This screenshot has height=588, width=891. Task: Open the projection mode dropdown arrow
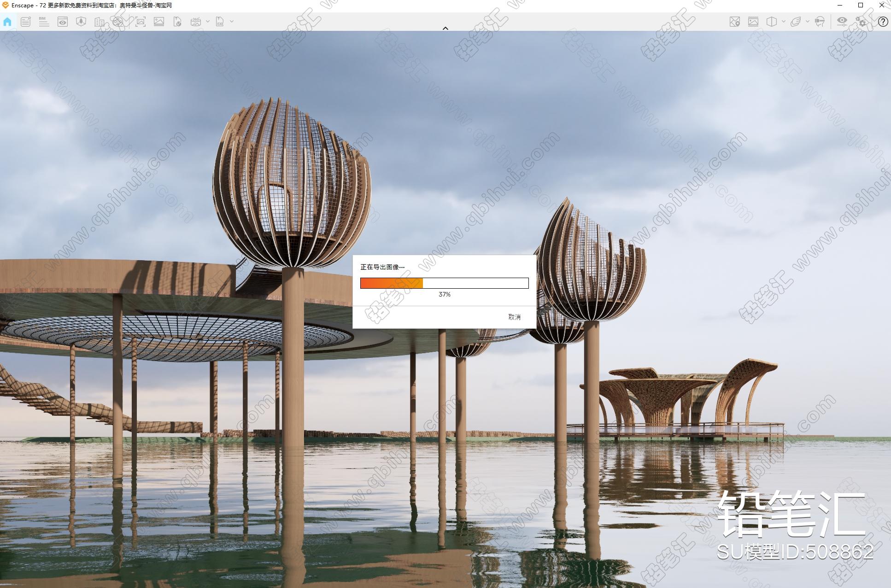click(783, 21)
